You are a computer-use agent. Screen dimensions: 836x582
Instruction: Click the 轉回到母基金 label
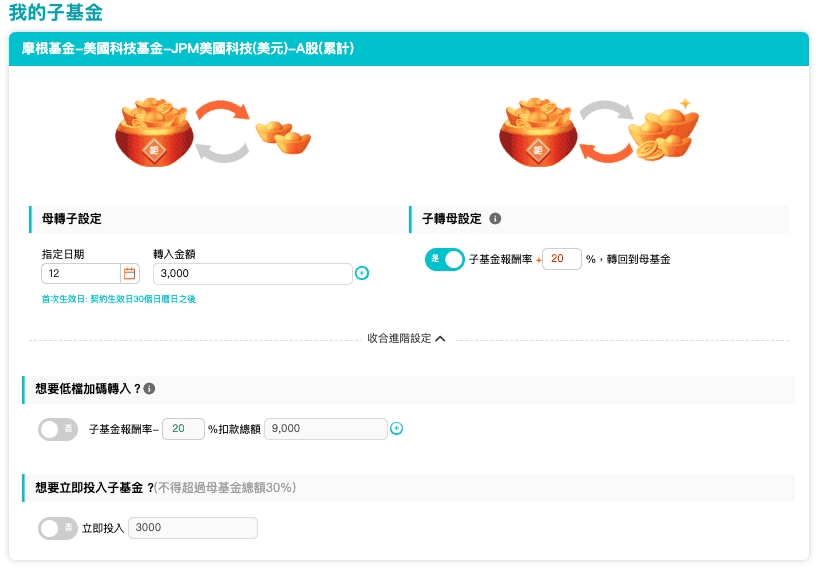click(638, 260)
